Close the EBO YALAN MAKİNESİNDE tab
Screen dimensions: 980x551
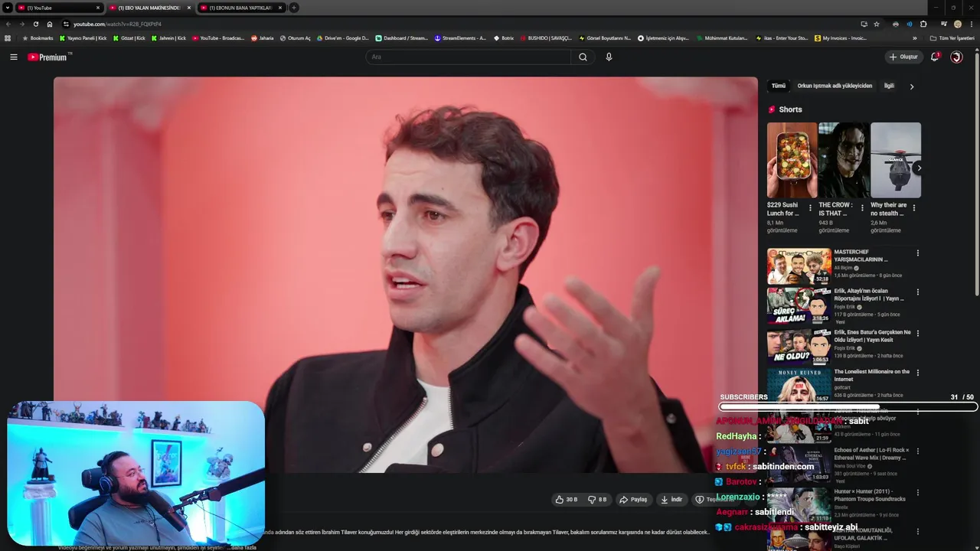click(x=189, y=8)
